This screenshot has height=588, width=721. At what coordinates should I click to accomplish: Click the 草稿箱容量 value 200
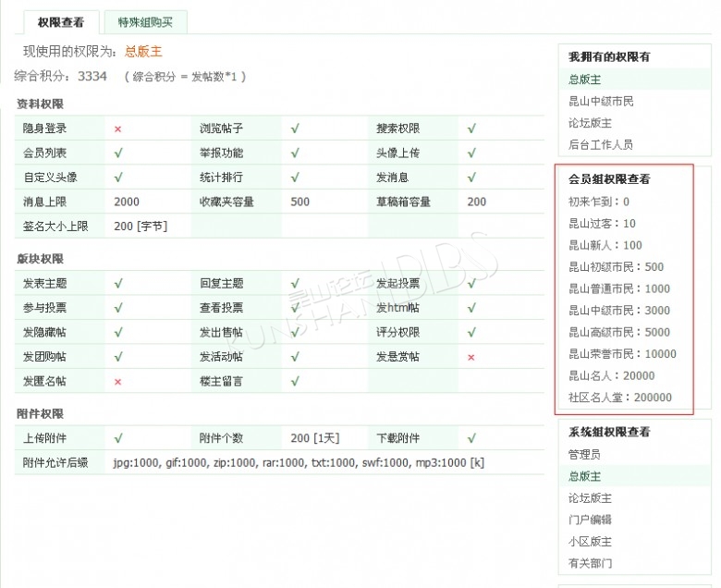coord(476,202)
